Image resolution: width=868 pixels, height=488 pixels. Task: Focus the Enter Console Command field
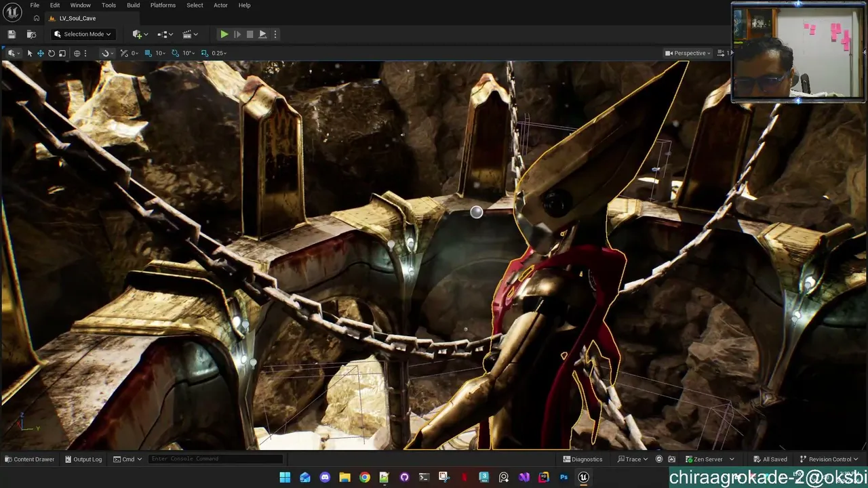(216, 459)
